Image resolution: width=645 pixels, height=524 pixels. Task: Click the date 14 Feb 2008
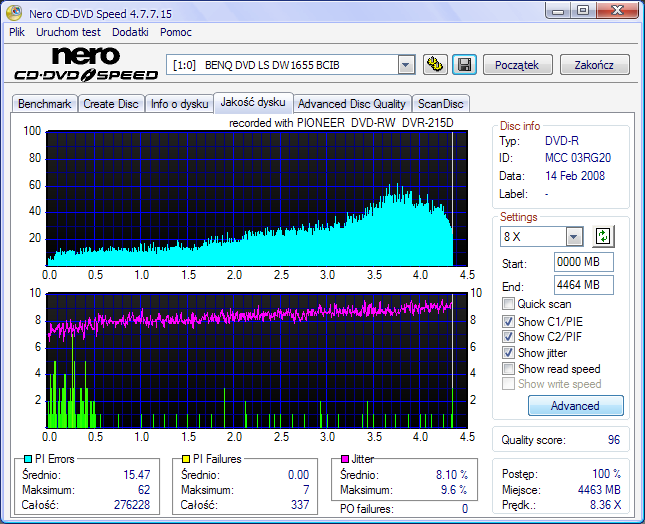575,176
